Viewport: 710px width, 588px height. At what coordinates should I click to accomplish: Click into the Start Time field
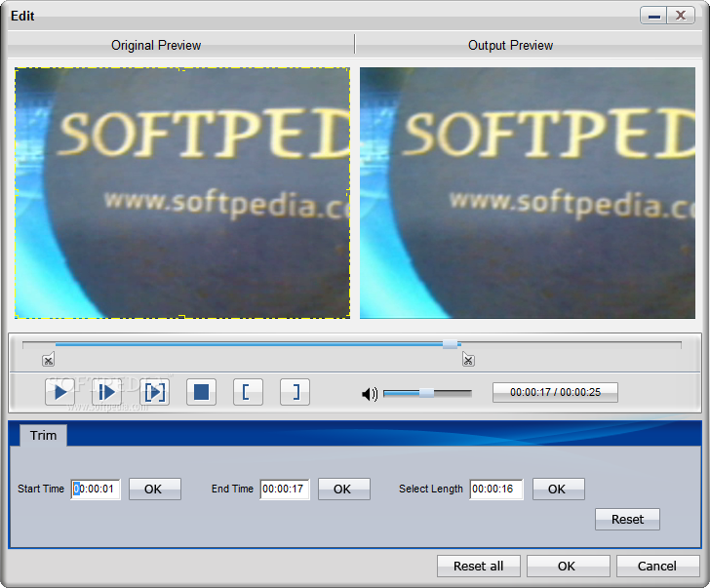(x=96, y=489)
